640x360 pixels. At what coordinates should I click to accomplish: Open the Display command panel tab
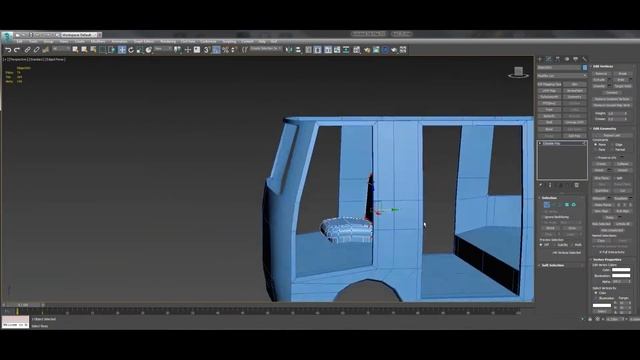point(576,59)
